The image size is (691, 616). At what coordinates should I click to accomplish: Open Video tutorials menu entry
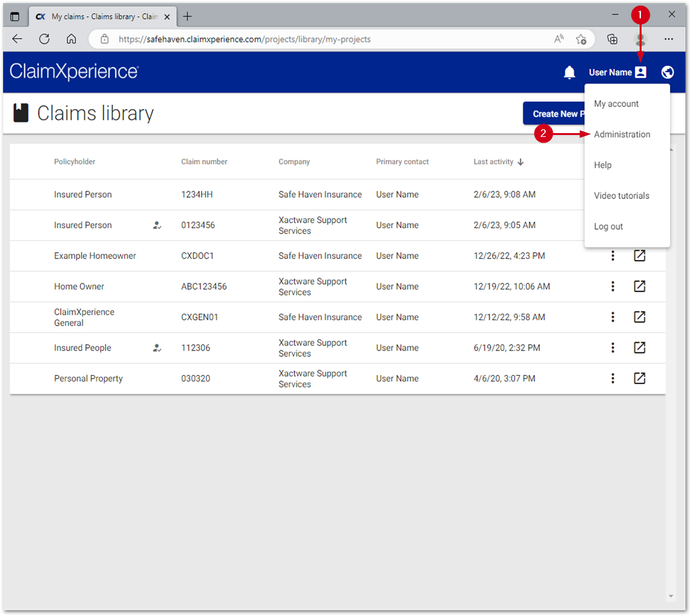click(621, 196)
